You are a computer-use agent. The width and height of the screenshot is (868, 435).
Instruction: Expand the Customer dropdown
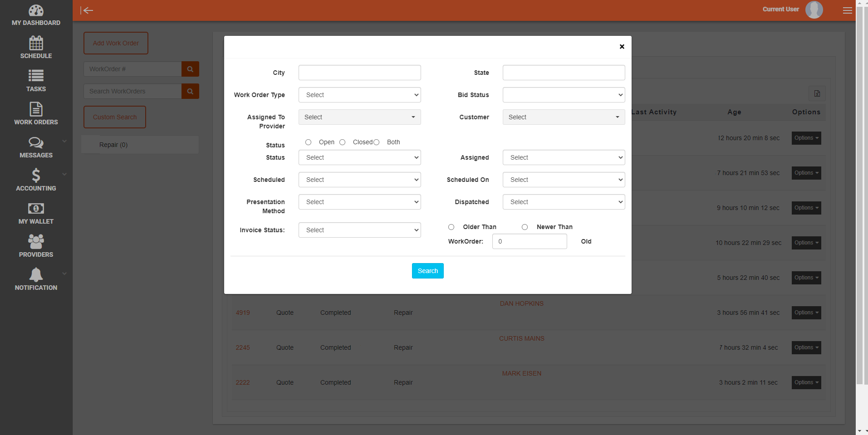[x=564, y=117]
